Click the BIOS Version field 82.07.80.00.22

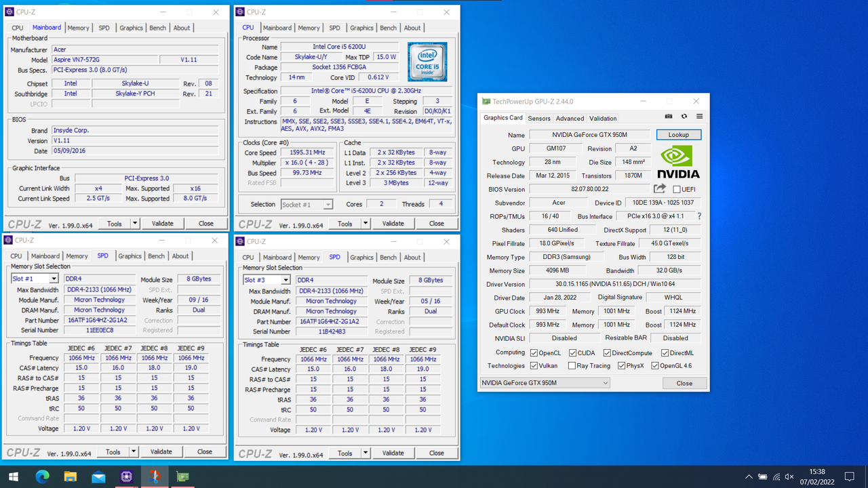click(589, 189)
